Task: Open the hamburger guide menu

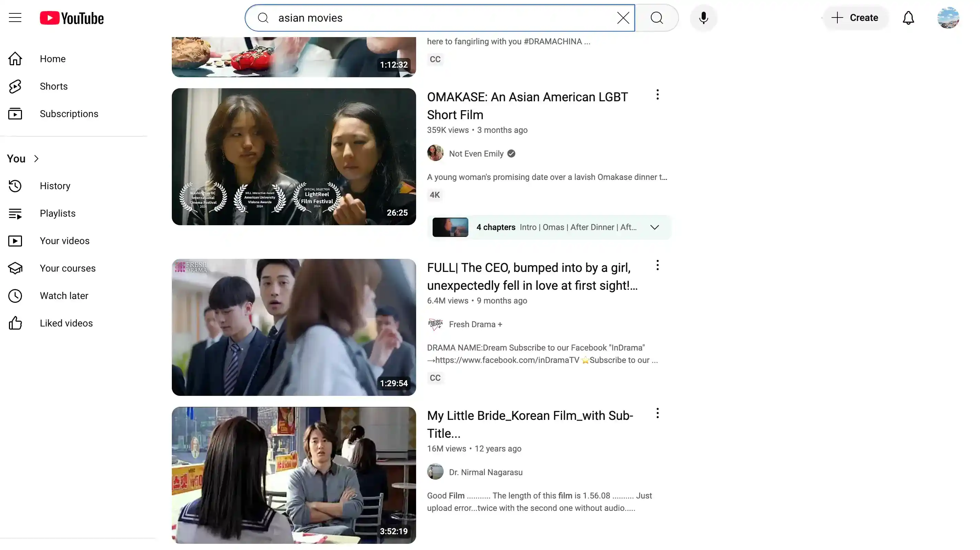Action: pos(15,18)
